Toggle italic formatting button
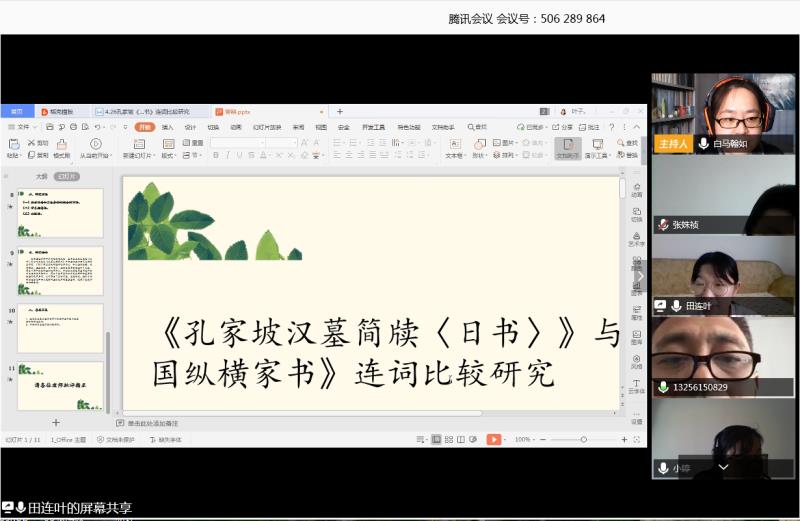Image resolution: width=800 pixels, height=521 pixels. pos(227,155)
